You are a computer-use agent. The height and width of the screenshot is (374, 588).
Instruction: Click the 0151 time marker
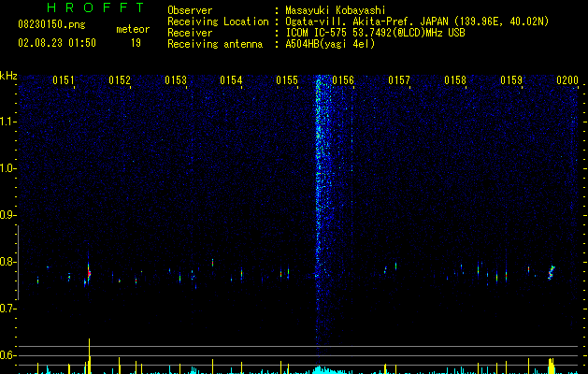tap(64, 80)
